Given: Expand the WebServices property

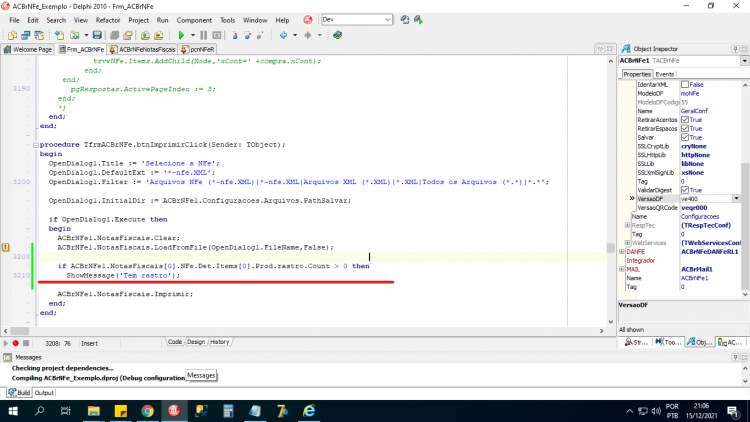Looking at the screenshot, I should [628, 243].
